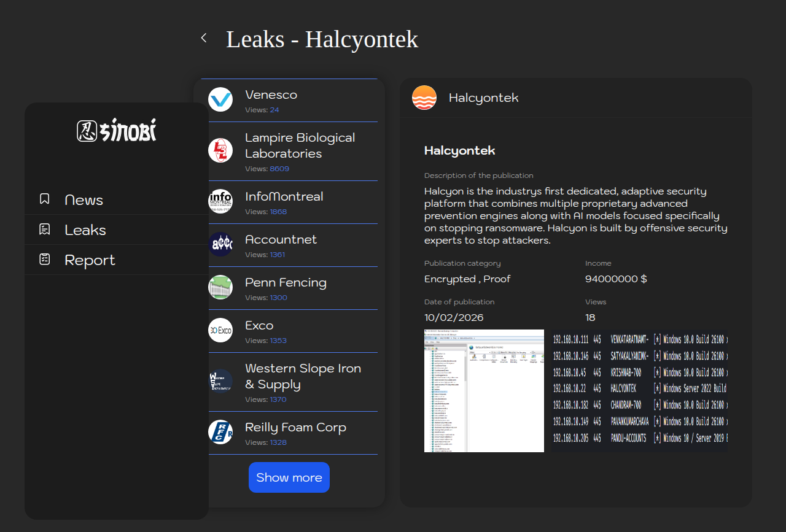
Task: Open the News menu item
Action: 117,199
